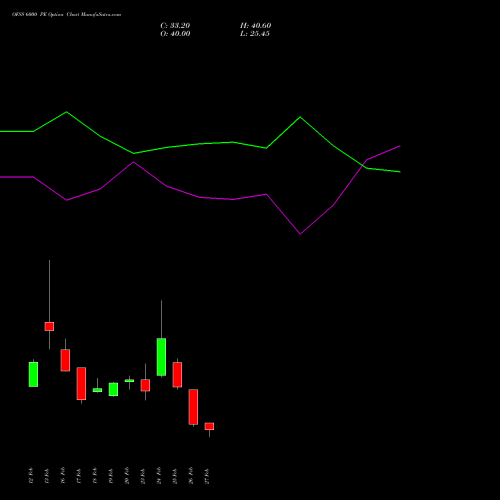Click the 25 Feb date axis label
500x500 pixels.
click(x=175, y=476)
